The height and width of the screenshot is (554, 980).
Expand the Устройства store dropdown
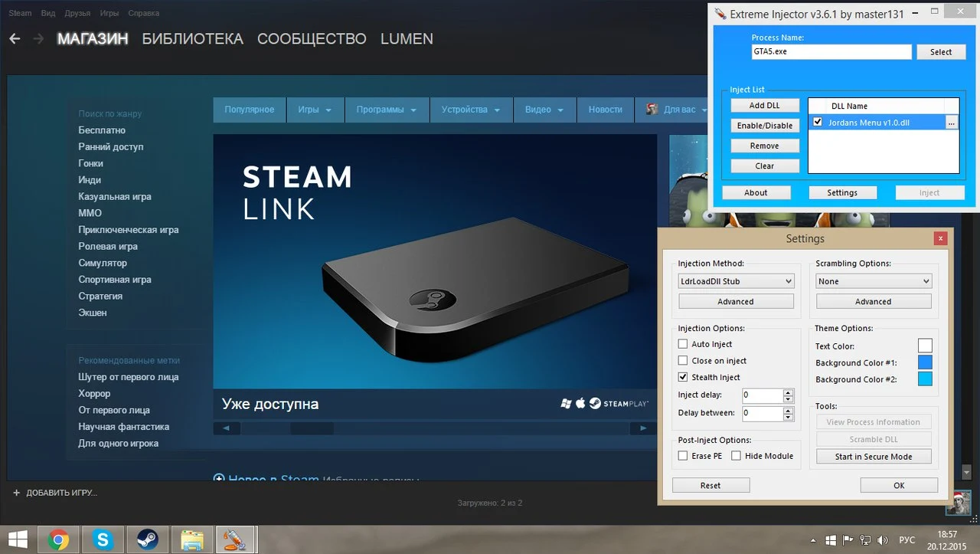[471, 110]
